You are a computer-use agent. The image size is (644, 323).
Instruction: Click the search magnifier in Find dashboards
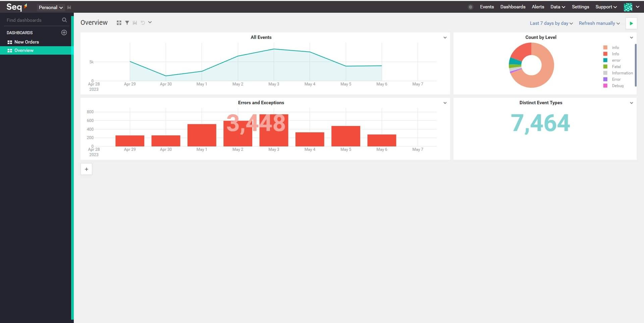pos(64,20)
